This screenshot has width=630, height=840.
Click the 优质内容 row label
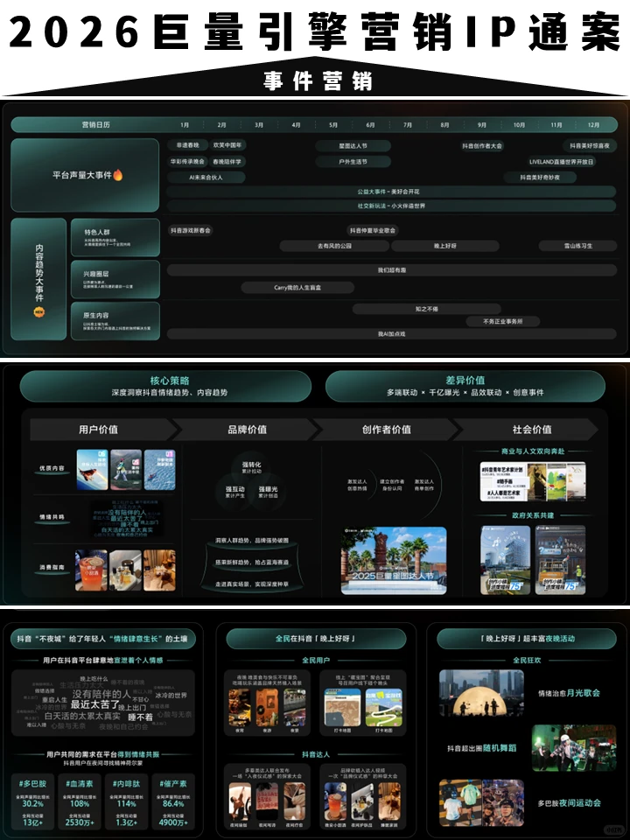click(52, 469)
